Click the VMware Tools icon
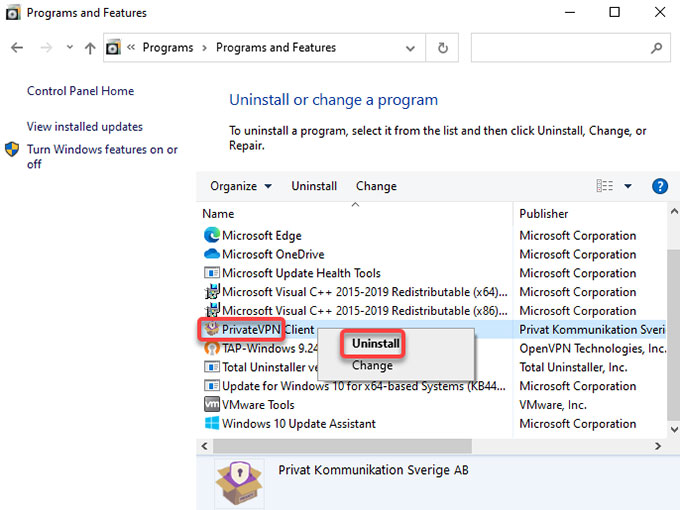The height and width of the screenshot is (510, 680). 212,404
